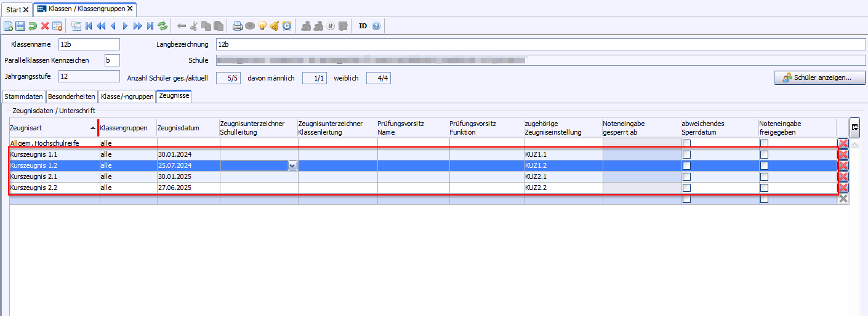
Task: Go to next record arrow
Action: click(x=126, y=26)
